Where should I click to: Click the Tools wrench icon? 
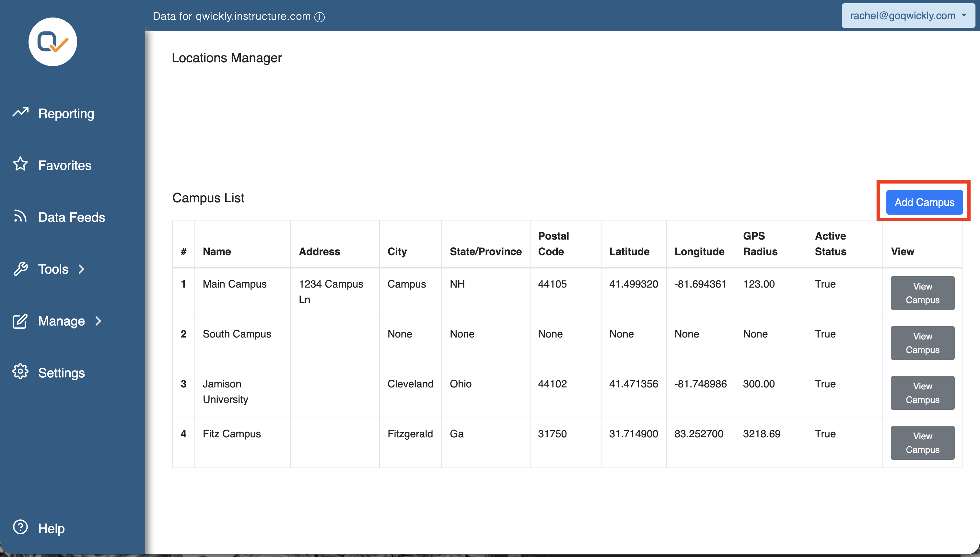point(21,268)
